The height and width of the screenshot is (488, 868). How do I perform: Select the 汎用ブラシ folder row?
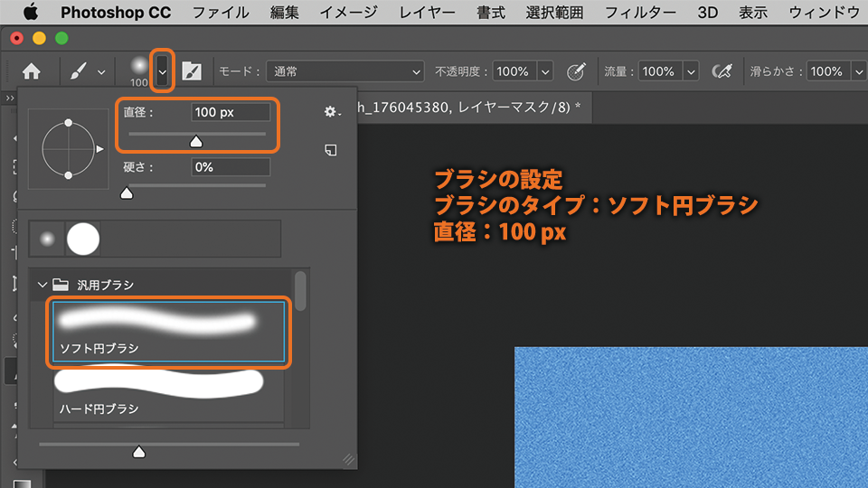pos(161,285)
